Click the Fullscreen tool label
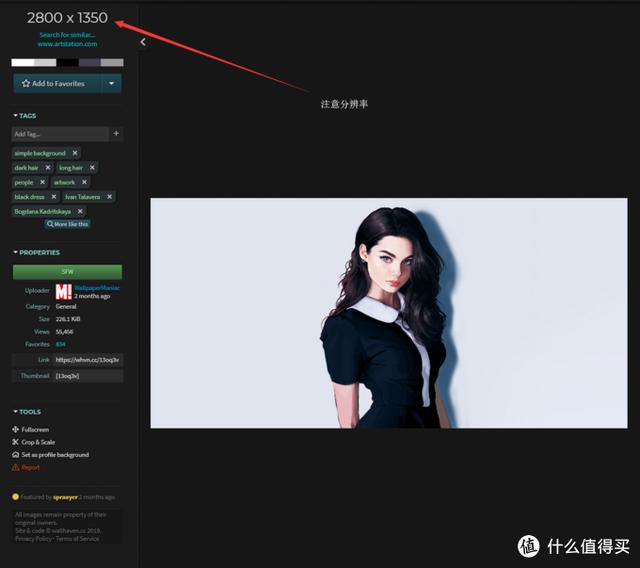The height and width of the screenshot is (568, 640). click(x=35, y=429)
